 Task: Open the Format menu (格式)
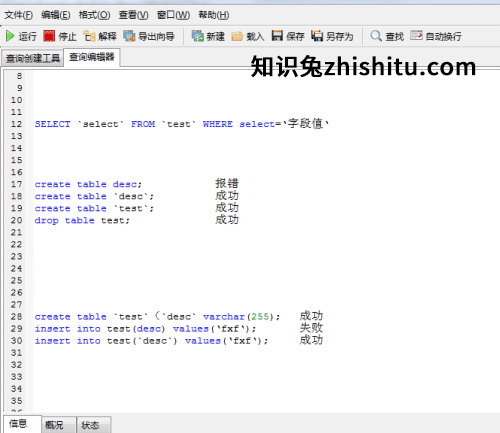coord(94,15)
